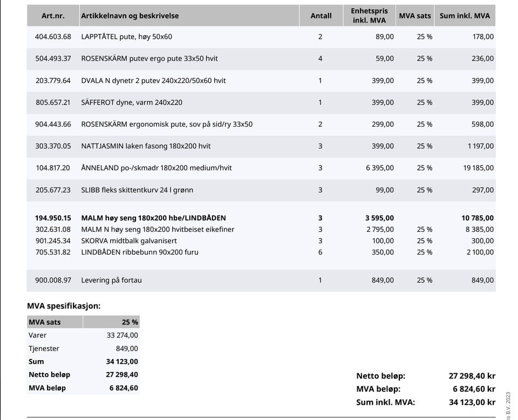Select the Sum 34 123,00 in MVA table
The width and height of the screenshot is (518, 420).
[x=122, y=362]
